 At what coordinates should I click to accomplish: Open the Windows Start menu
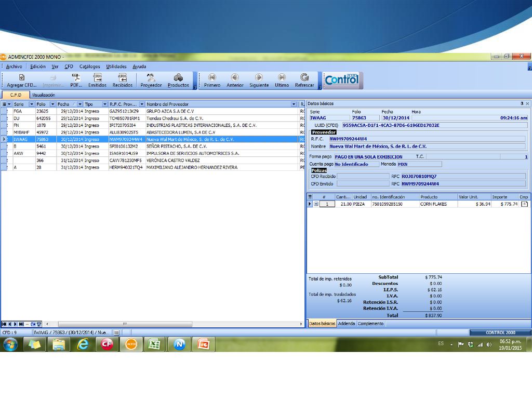tap(10, 344)
